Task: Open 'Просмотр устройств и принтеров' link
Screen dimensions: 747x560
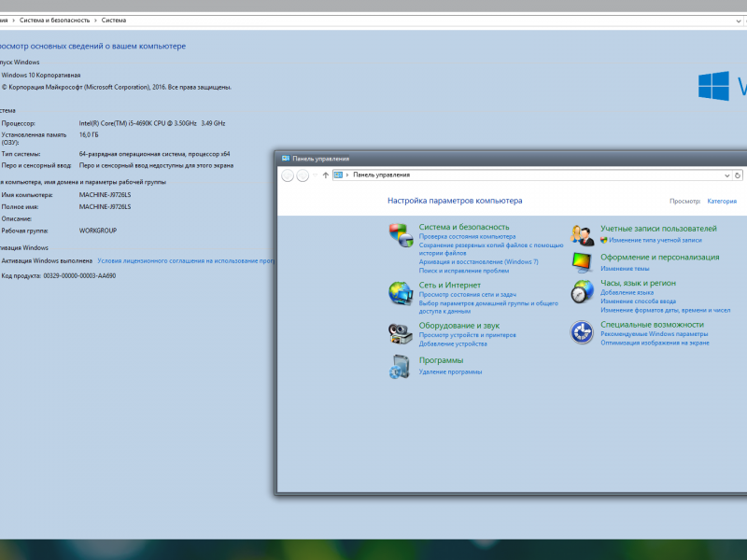Action: tap(468, 335)
